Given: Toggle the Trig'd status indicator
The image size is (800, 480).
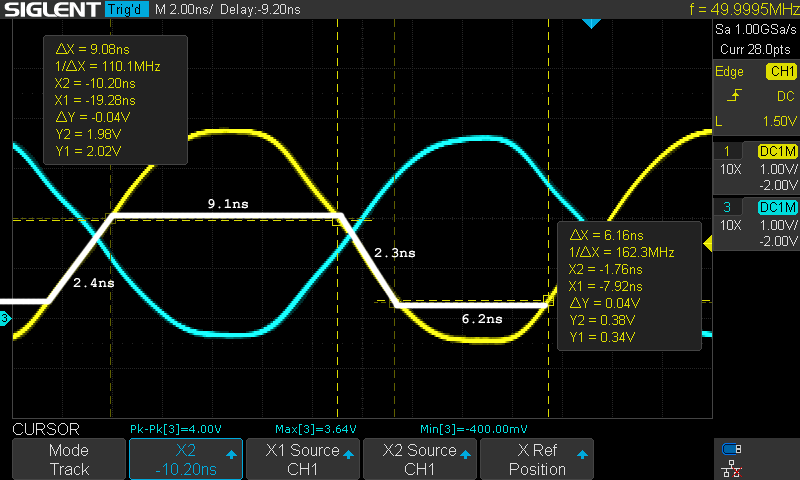Looking at the screenshot, I should pos(125,10).
